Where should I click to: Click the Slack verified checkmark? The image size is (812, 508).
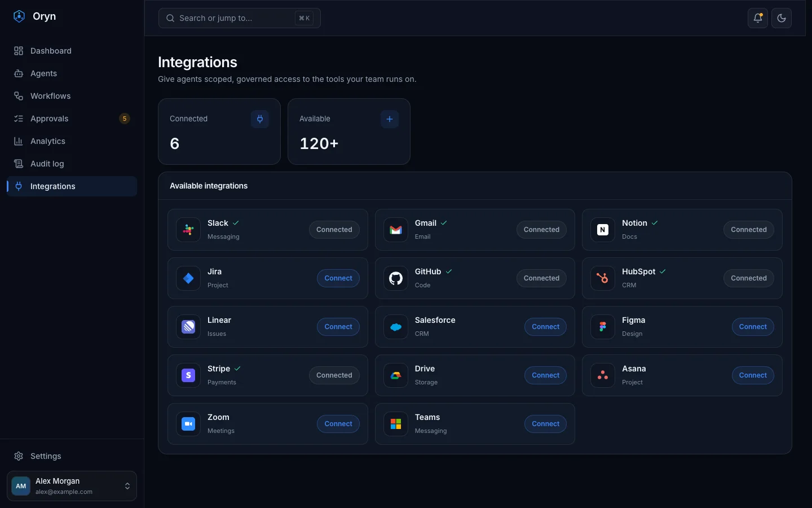coord(236,223)
